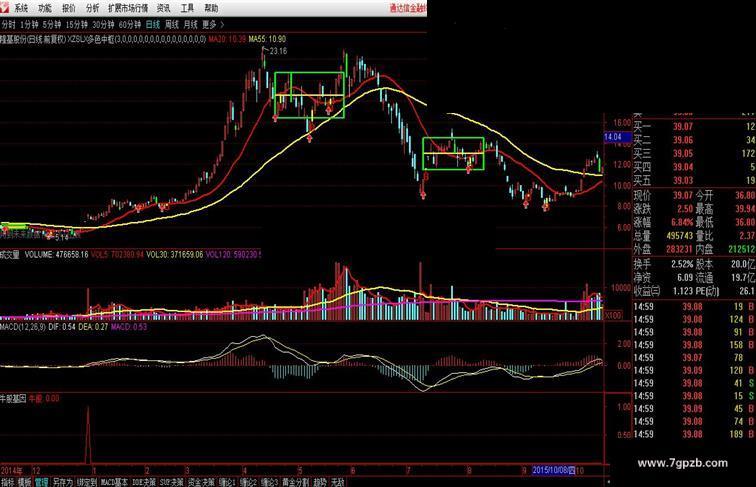Click the 外盘 283231 value

click(680, 249)
